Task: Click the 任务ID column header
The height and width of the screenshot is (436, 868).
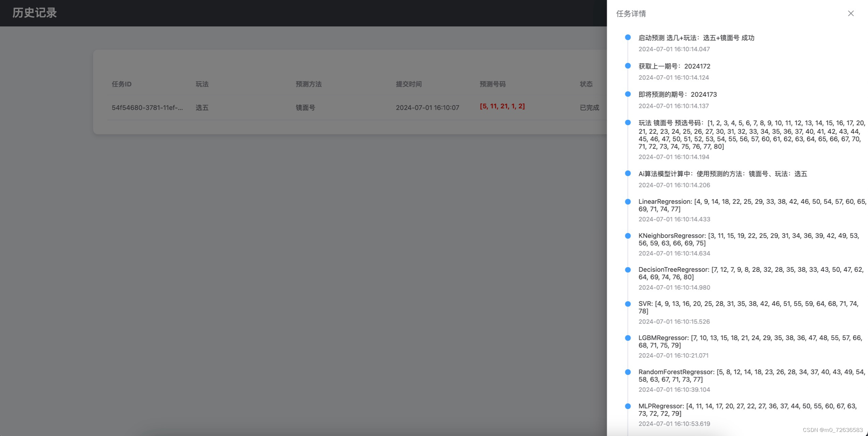Action: point(122,84)
